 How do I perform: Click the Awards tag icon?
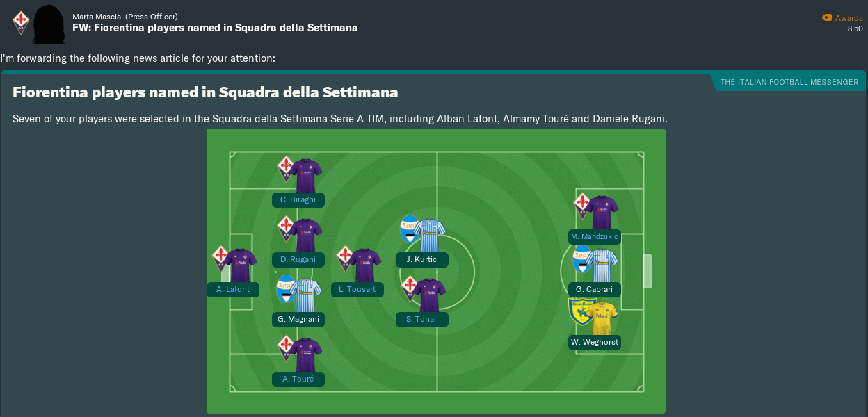[826, 18]
